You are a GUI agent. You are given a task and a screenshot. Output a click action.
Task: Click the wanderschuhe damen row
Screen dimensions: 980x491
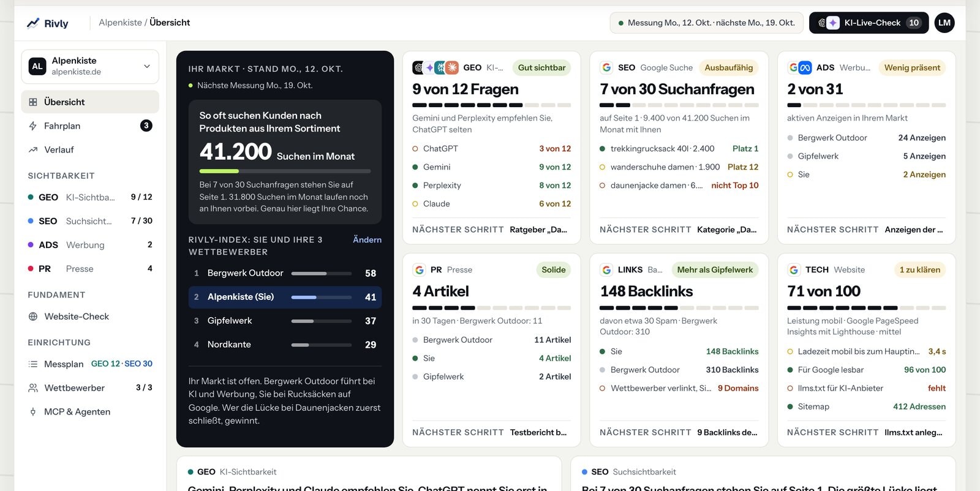coord(679,167)
